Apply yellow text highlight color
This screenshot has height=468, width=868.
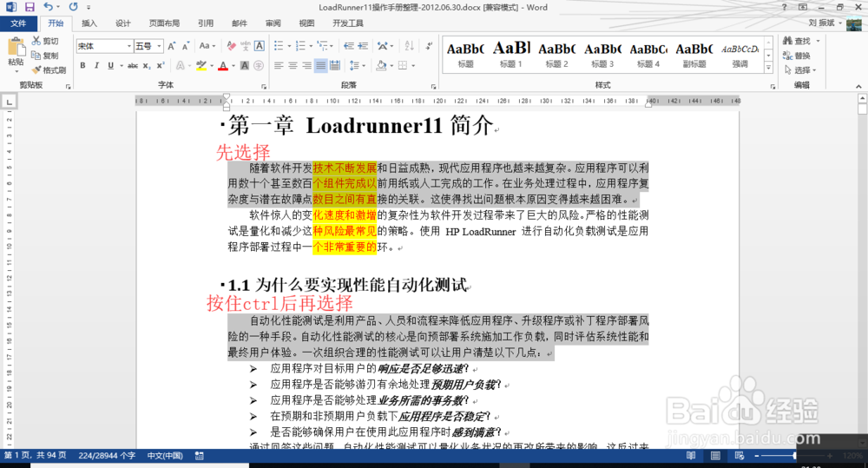(x=201, y=65)
